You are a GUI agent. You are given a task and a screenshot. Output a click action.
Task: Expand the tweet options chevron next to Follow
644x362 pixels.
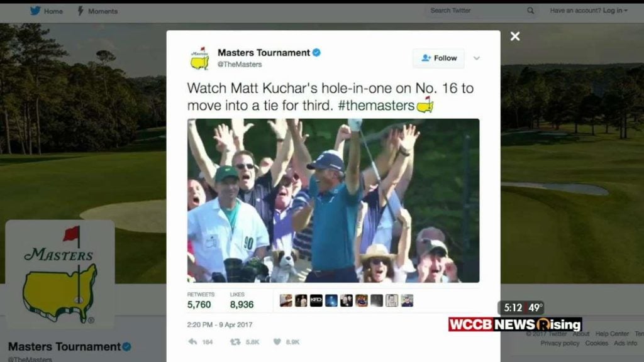(x=477, y=58)
